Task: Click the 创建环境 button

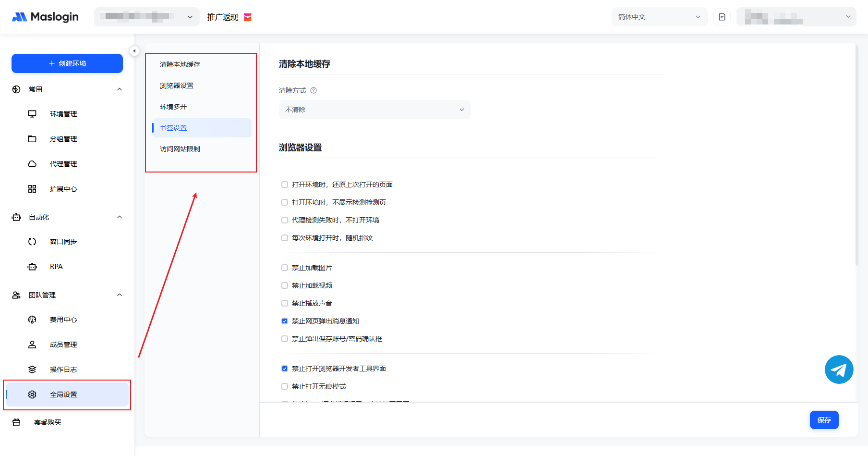Action: tap(67, 63)
